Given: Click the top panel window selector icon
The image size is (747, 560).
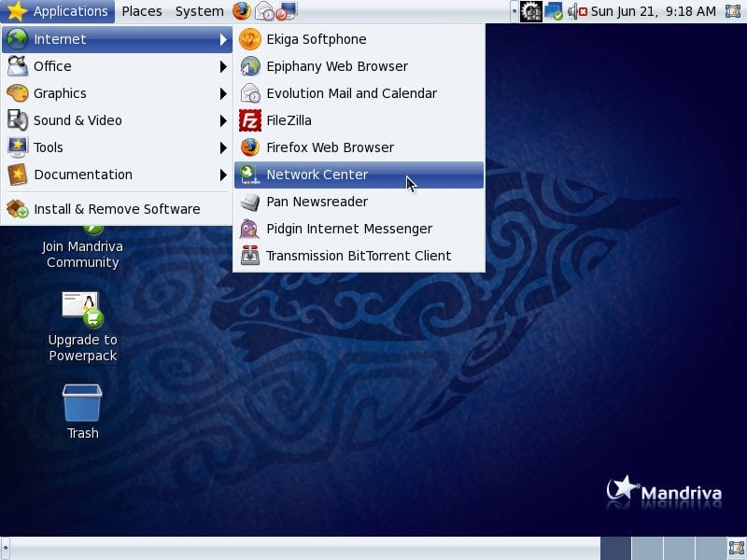Looking at the screenshot, I should coord(733,11).
